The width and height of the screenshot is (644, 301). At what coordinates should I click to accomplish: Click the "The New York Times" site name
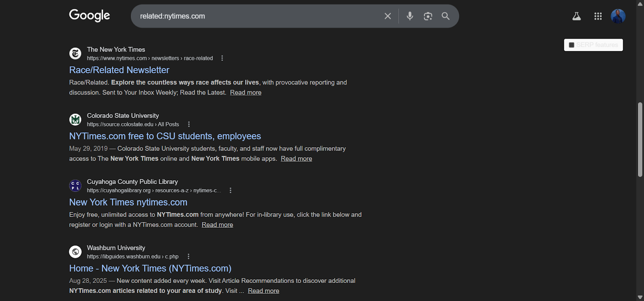(x=116, y=49)
